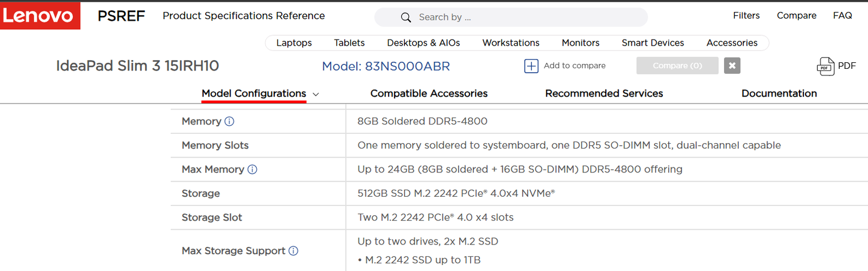This screenshot has height=271, width=868.
Task: Click the info icon next to Max Memory
Action: (252, 170)
